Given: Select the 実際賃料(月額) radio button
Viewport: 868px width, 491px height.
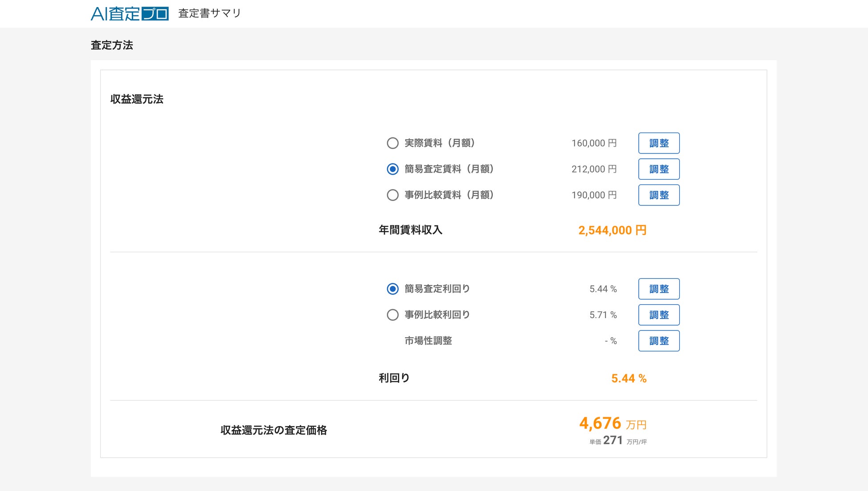Looking at the screenshot, I should (x=393, y=143).
